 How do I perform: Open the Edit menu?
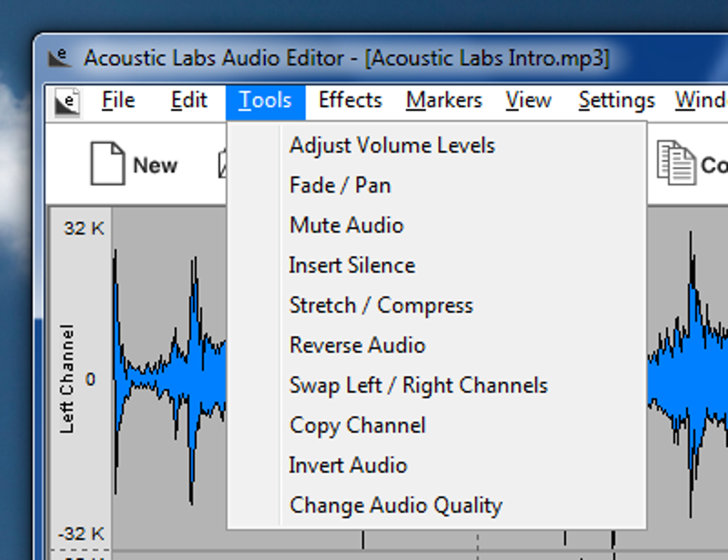(x=189, y=101)
